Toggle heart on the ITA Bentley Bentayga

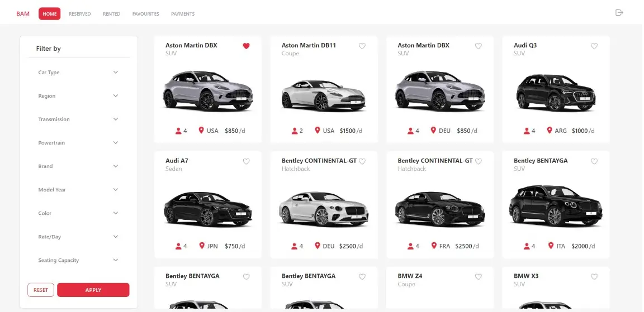point(594,161)
